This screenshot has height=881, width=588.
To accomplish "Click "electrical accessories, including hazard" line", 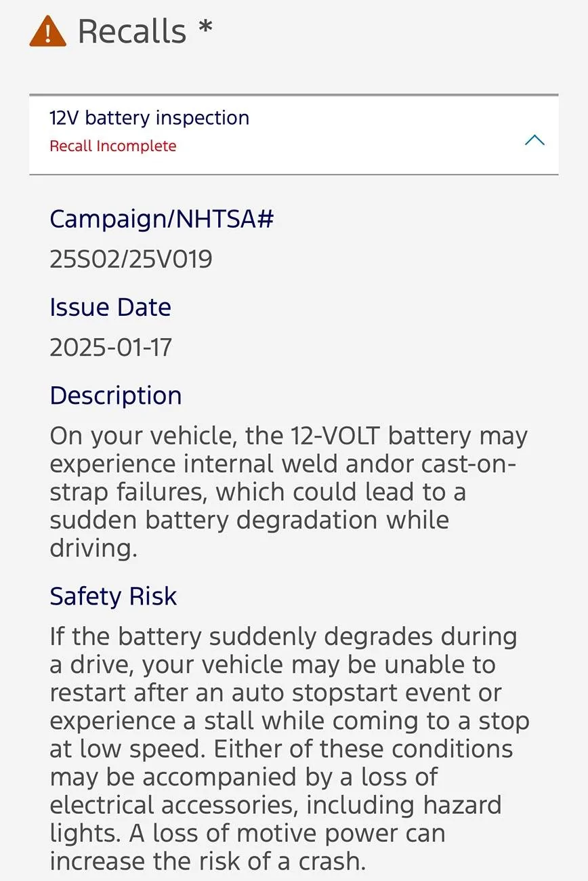I will pos(276,805).
